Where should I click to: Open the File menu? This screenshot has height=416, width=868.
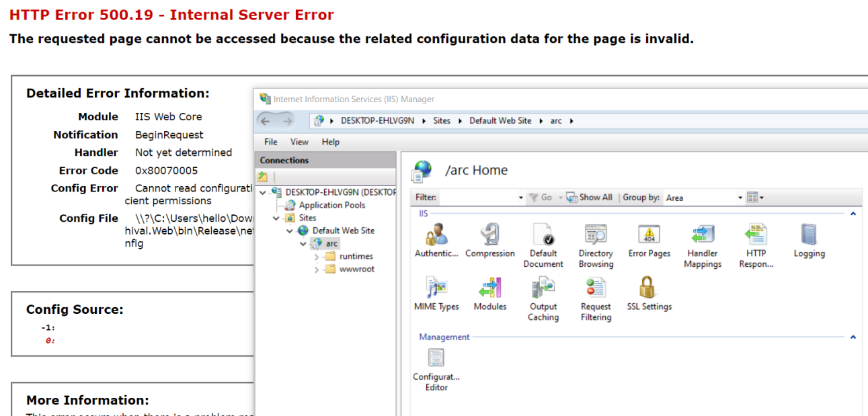click(x=270, y=142)
